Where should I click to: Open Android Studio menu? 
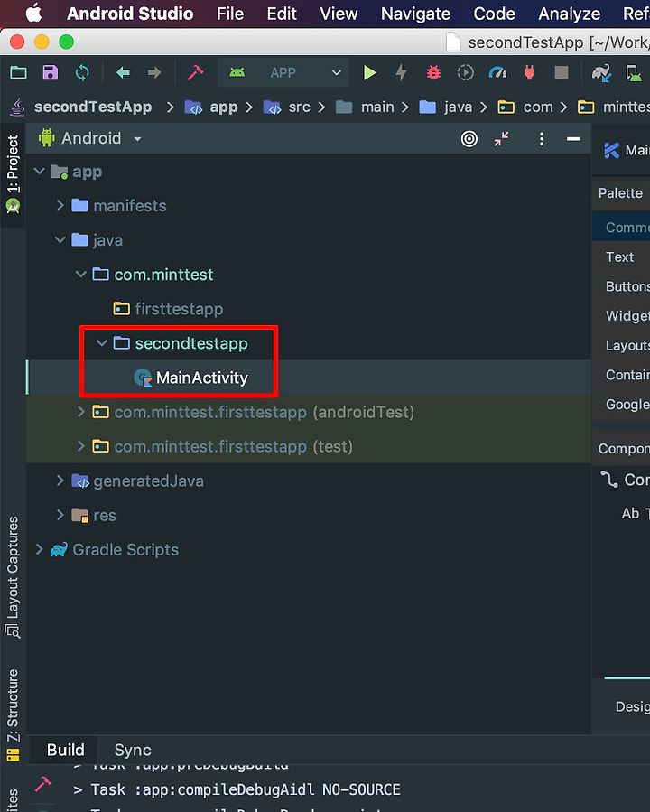tap(130, 14)
